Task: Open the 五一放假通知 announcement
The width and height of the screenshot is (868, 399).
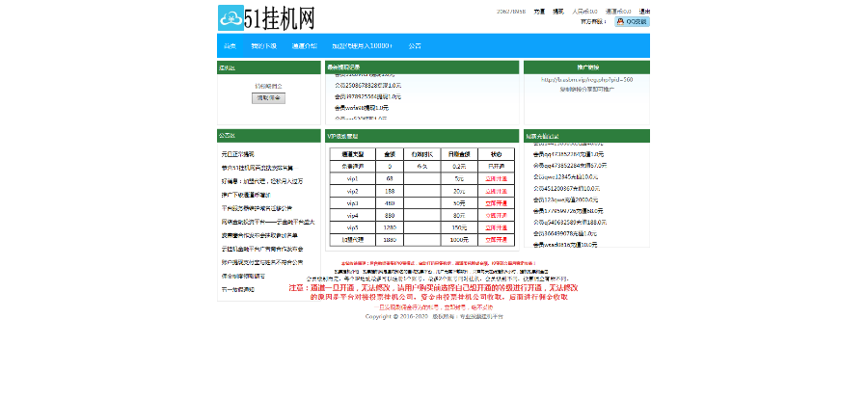Action: click(x=237, y=289)
